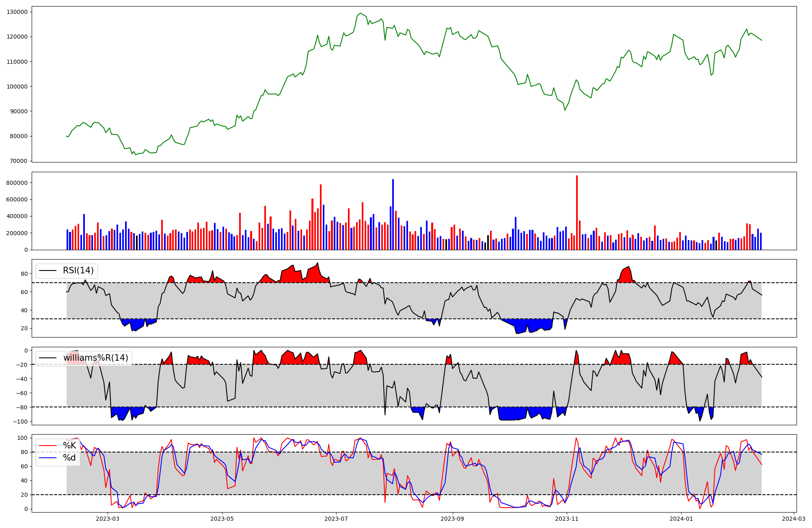Click the 2023-03 x-axis date label
Image resolution: width=812 pixels, height=528 pixels.
[108, 518]
